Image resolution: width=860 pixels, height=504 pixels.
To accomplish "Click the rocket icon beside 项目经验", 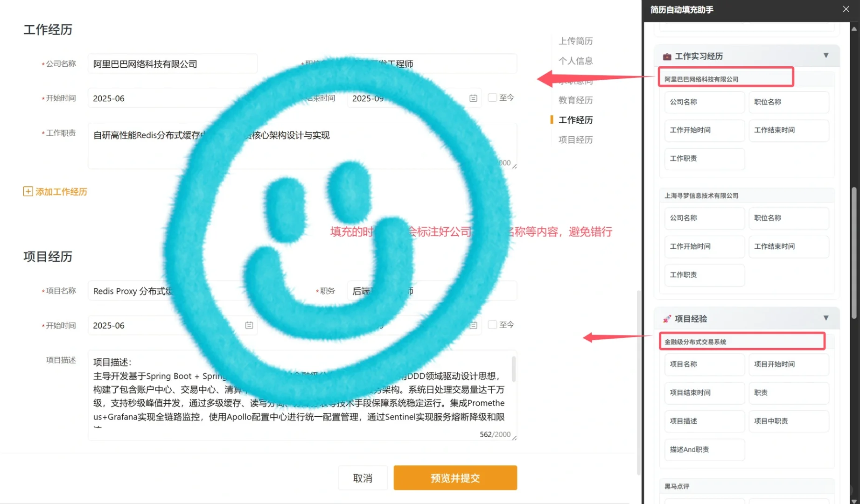I will coord(667,318).
